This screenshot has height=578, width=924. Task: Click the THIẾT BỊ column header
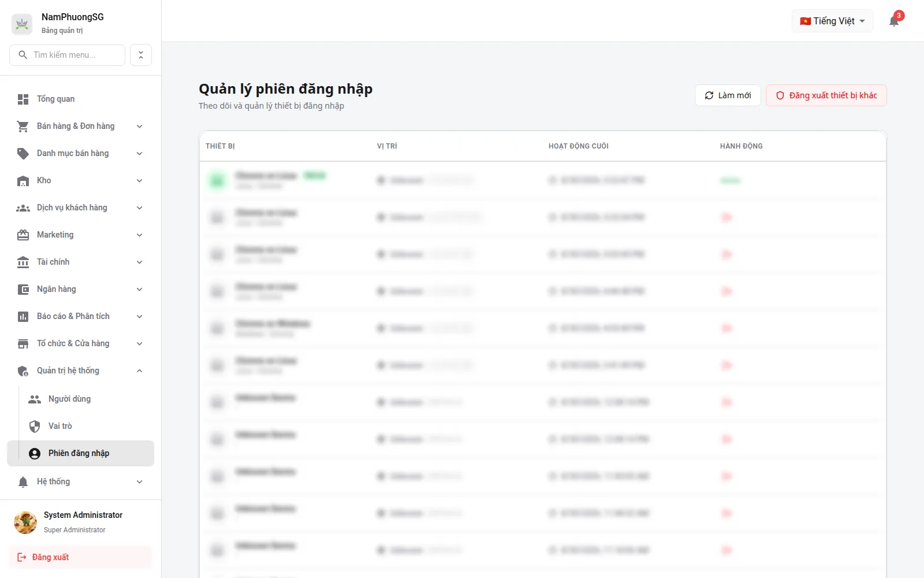click(x=220, y=146)
